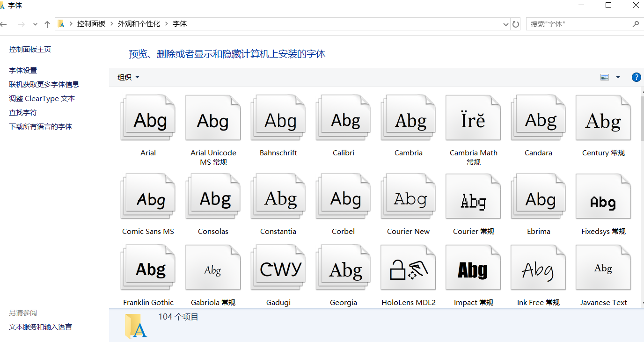Screen dimensions: 644x342
Task: Open the recent locations dropdown arrow
Action: click(x=35, y=24)
